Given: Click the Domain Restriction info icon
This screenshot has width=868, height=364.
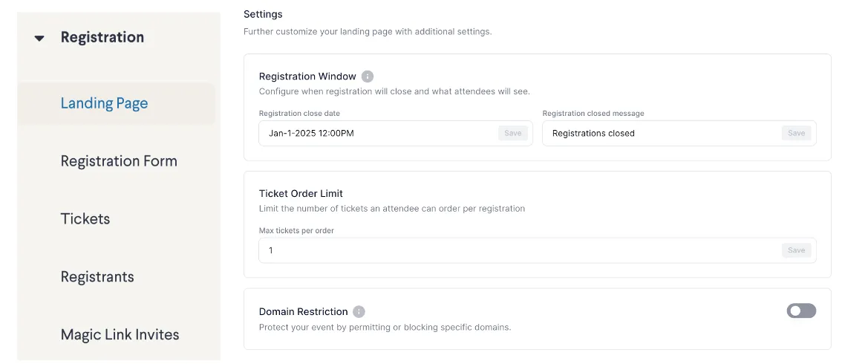Looking at the screenshot, I should [x=359, y=312].
